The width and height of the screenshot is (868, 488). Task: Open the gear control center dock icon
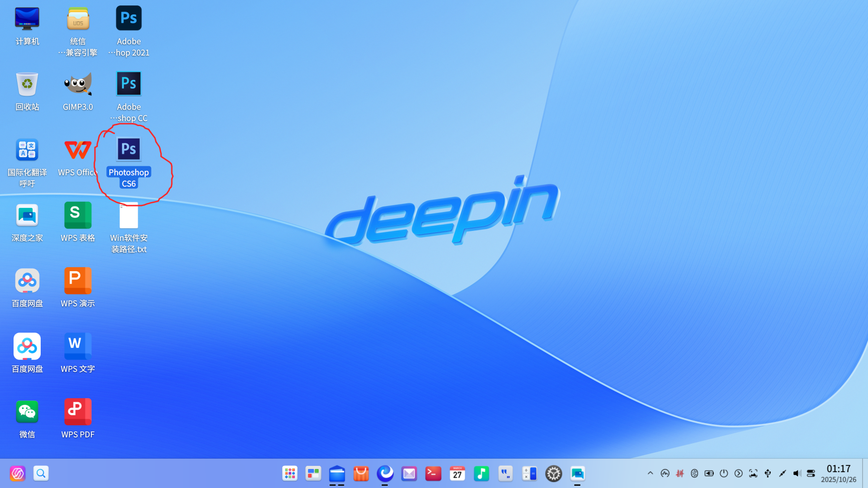(553, 473)
